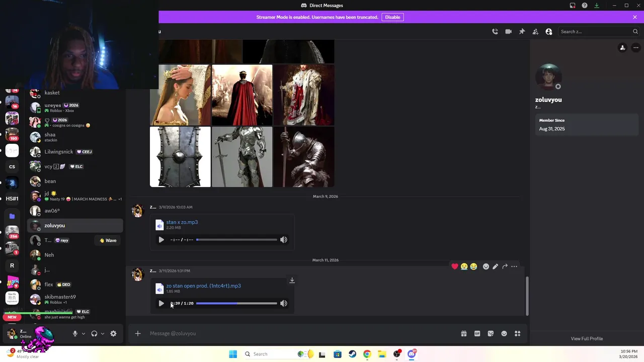Open the Discord help question-mark icon
The width and height of the screenshot is (644, 362).
(x=585, y=6)
